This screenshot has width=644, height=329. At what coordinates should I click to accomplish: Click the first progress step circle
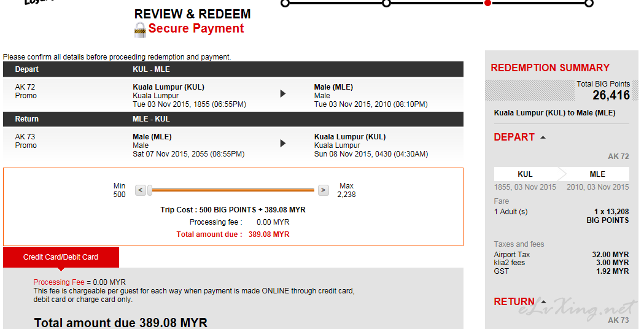(285, 3)
